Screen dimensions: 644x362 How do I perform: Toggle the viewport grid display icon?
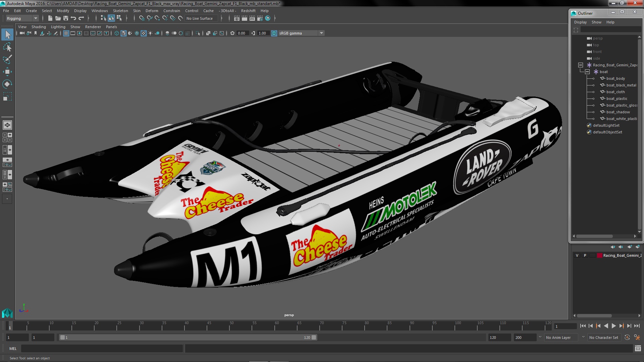click(x=66, y=33)
